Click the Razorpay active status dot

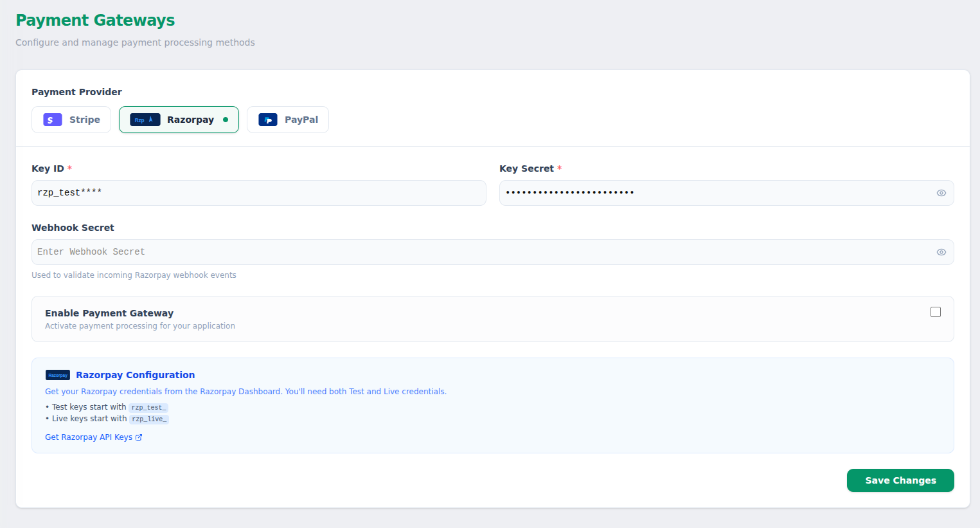click(226, 120)
